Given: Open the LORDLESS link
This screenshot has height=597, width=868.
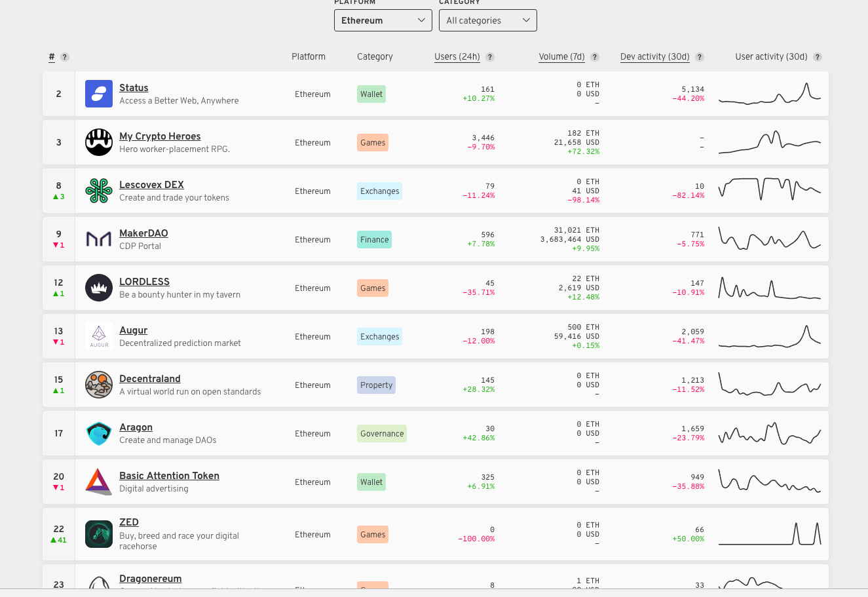Looking at the screenshot, I should click(144, 282).
